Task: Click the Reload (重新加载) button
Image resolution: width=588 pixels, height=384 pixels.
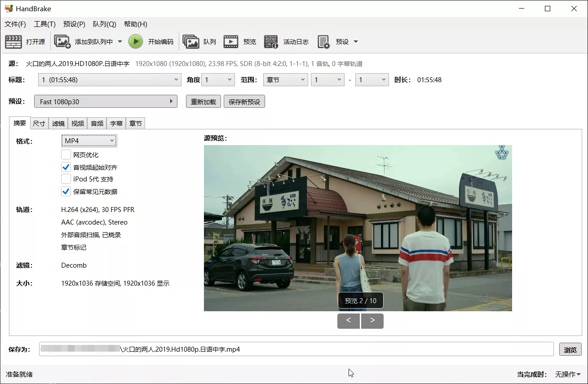Action: tap(203, 102)
